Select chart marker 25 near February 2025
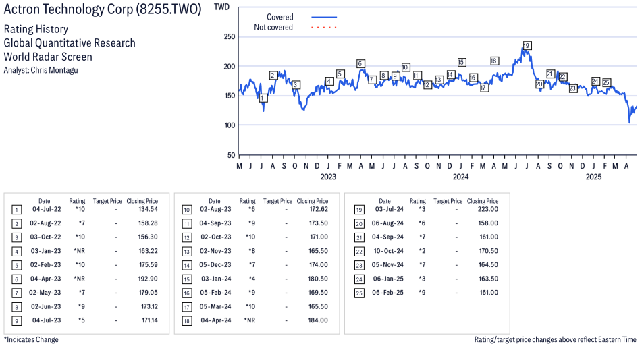 [606, 82]
